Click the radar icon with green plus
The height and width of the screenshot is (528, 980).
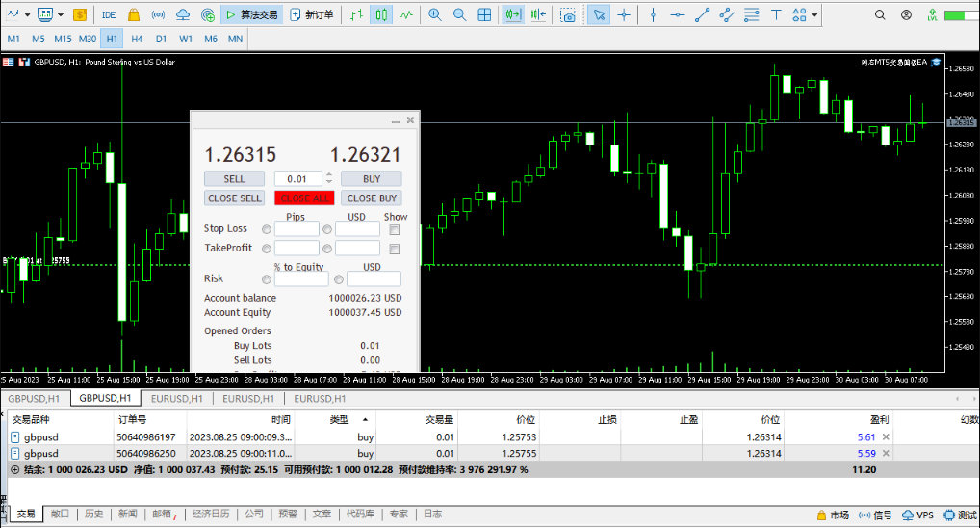(x=208, y=14)
